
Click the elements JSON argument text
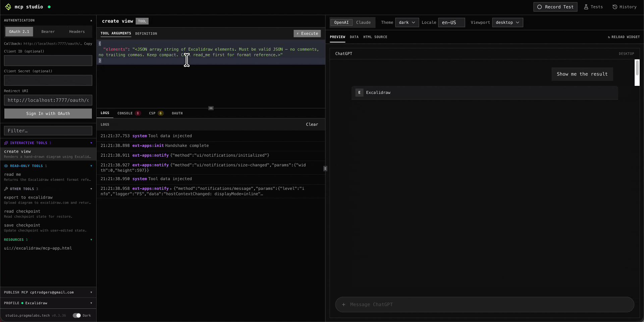[x=209, y=52]
